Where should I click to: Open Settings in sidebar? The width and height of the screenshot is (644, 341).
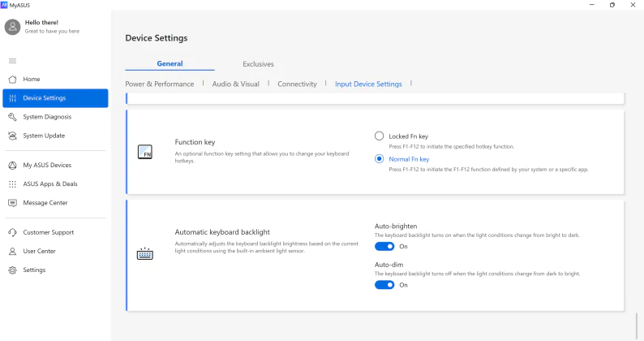tap(55, 270)
